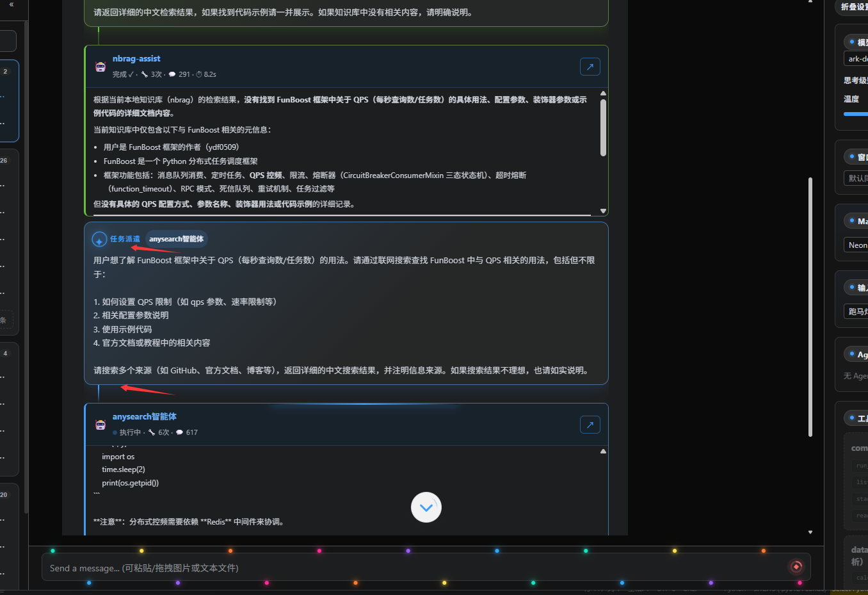Click the 20 count badge in left sidebar
868x595 pixels.
pos(4,495)
